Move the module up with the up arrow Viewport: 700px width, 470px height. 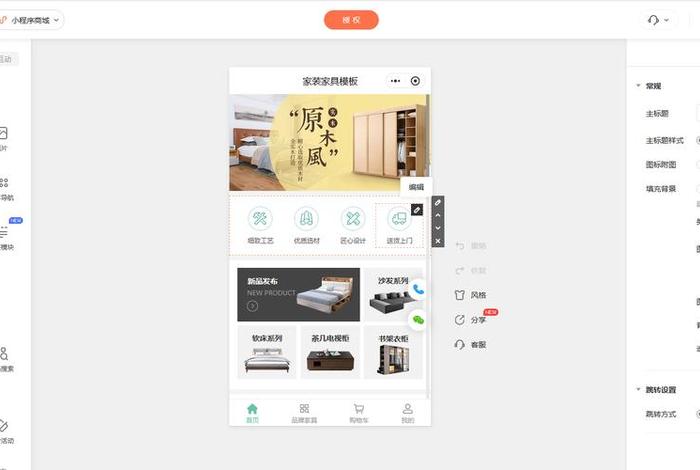point(438,216)
